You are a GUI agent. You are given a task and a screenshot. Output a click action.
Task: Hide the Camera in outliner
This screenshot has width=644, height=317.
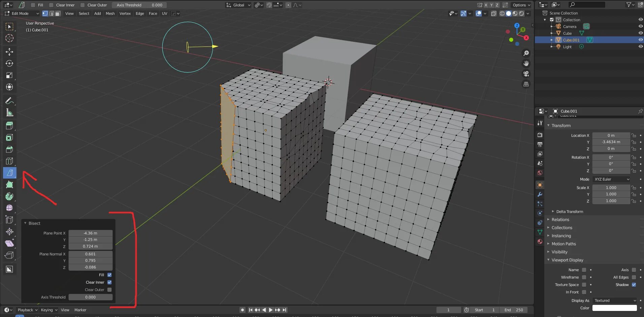click(x=640, y=26)
